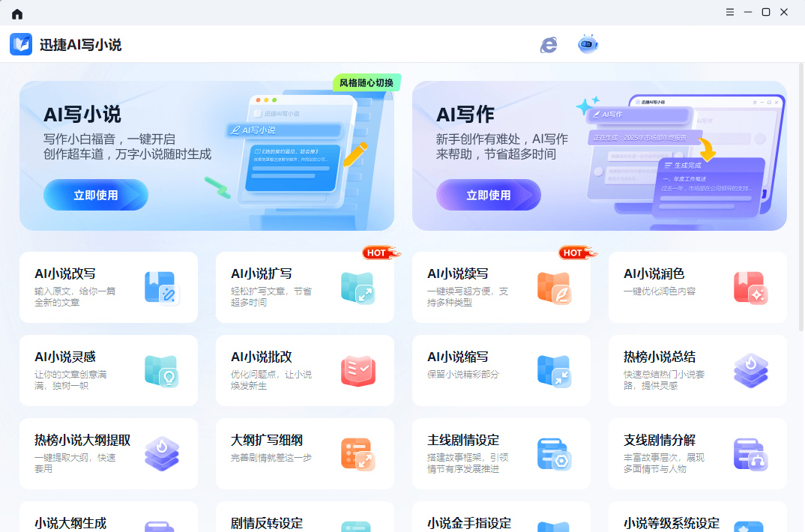Click description 一键优化润色内容
The image size is (805, 532).
[x=659, y=291]
